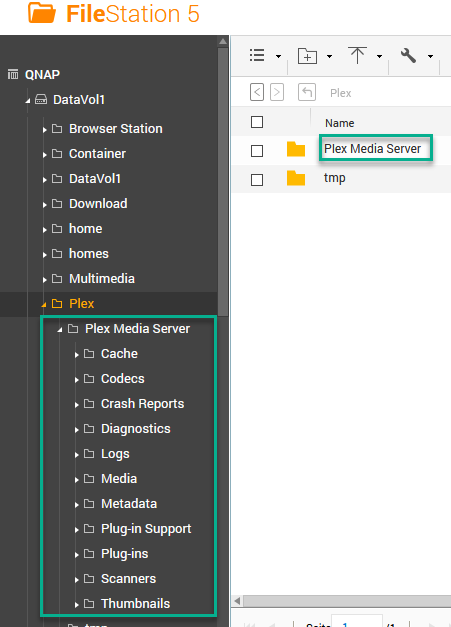Expand the Cache folder

point(76,355)
